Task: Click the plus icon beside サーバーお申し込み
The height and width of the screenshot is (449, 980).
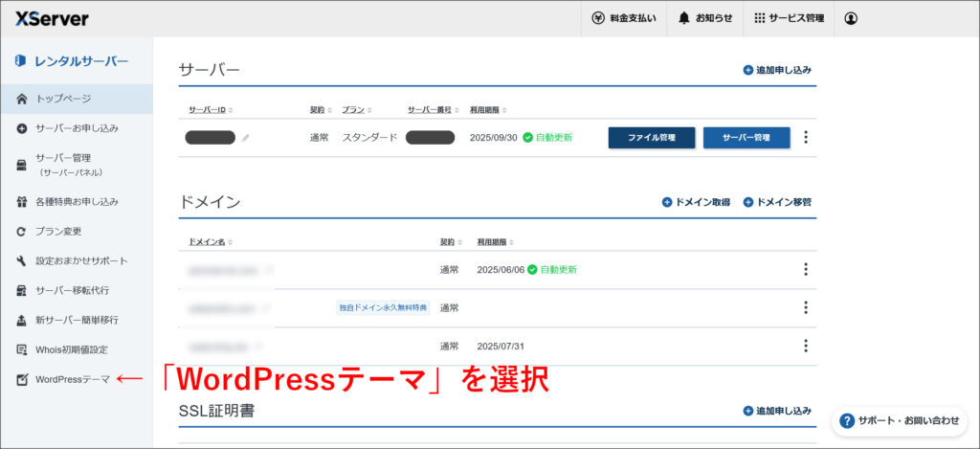Action: pos(22,128)
